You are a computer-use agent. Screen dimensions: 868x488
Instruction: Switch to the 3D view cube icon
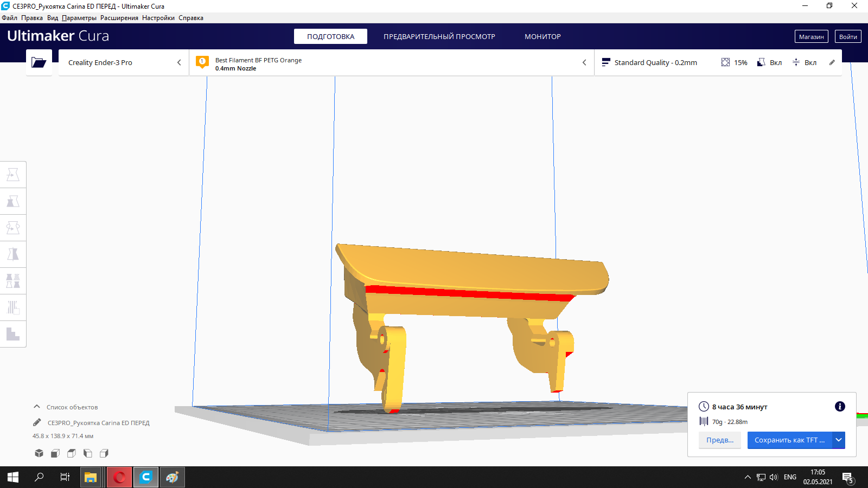point(39,453)
